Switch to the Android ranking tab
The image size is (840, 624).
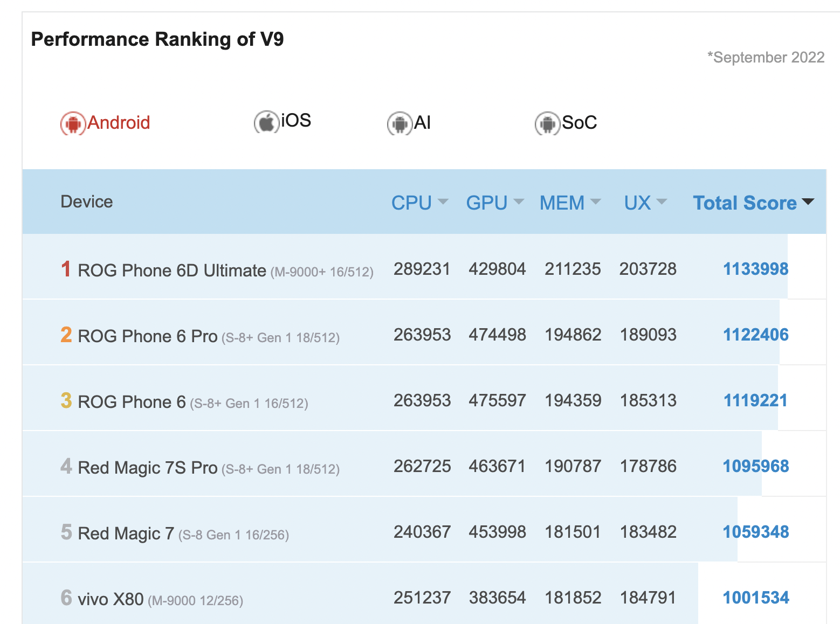coord(105,123)
